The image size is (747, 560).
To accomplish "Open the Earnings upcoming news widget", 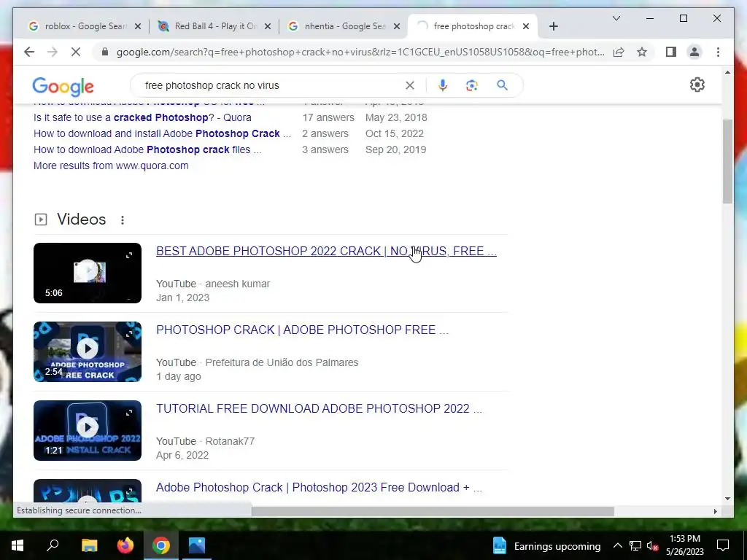I will [x=546, y=545].
